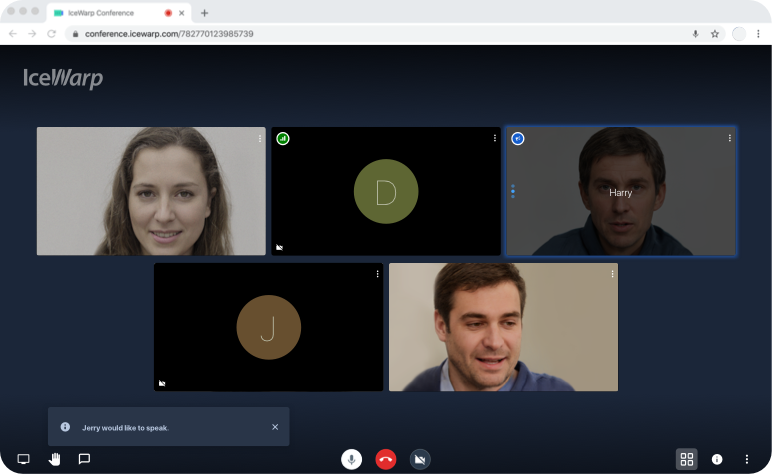This screenshot has width=772, height=474.
Task: Click the blue audio level dots on Harry's tile
Action: click(513, 191)
